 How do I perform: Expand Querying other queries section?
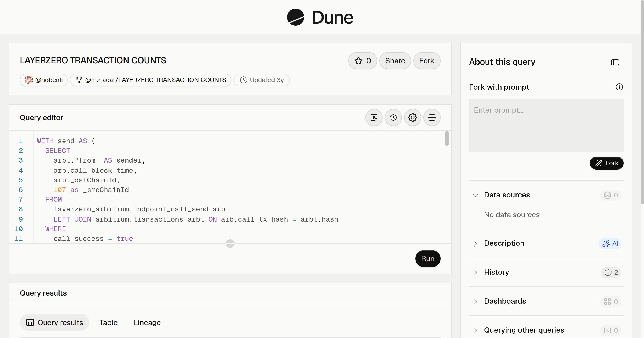pyautogui.click(x=475, y=330)
